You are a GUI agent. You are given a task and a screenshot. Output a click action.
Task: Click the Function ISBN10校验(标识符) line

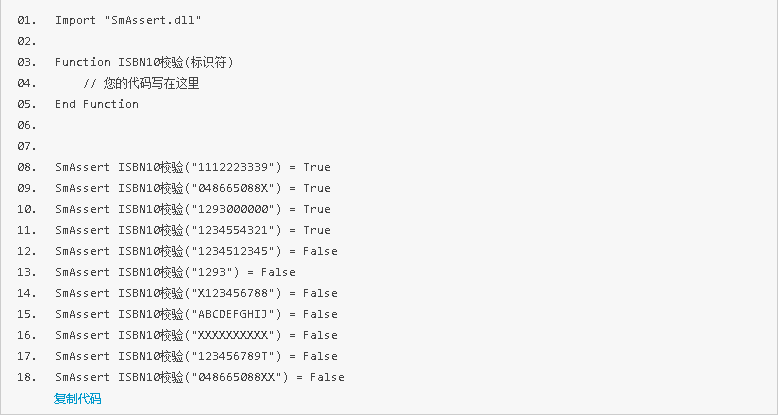(x=144, y=62)
